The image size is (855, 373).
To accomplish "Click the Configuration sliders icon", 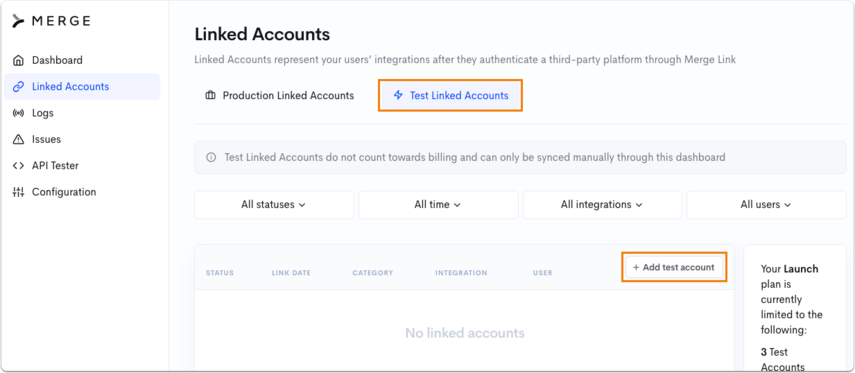I will point(19,192).
